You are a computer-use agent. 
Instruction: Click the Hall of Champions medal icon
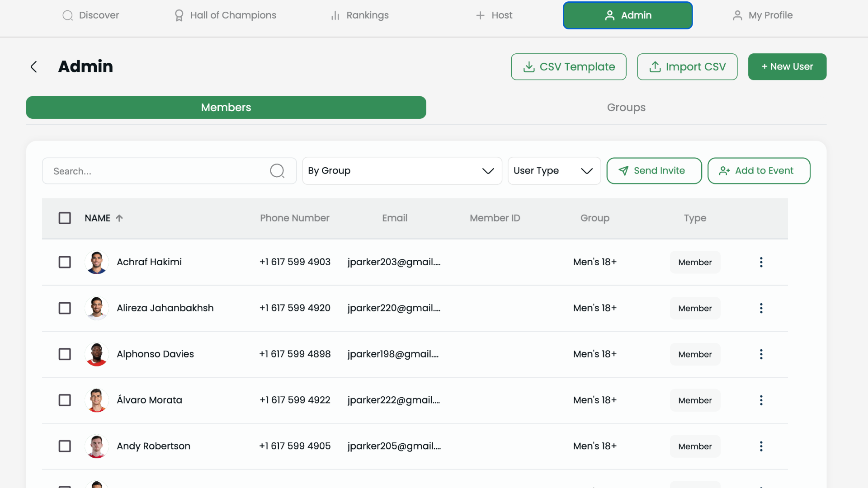coord(179,15)
